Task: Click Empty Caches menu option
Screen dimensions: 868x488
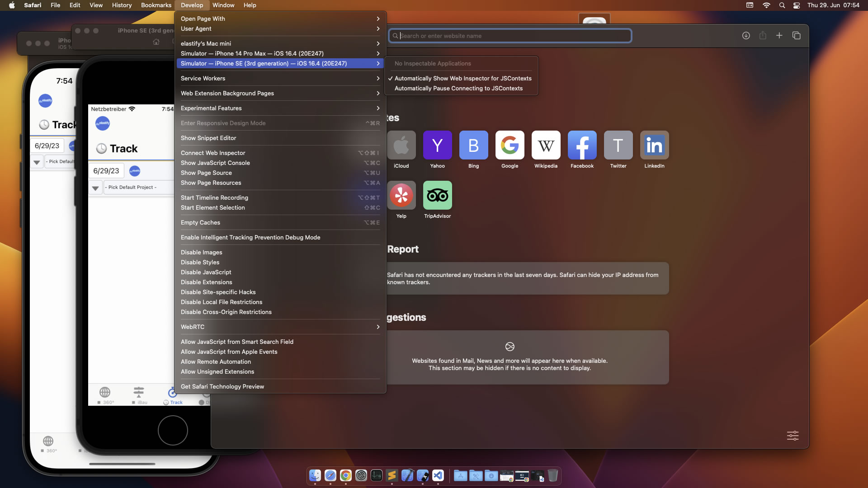Action: click(x=200, y=222)
